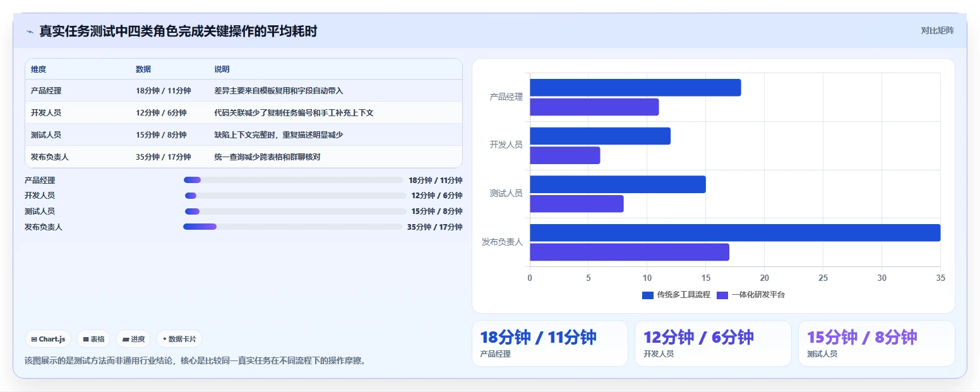Toggle the 一体化研发平台 legend item
Viewport: 980px width, 392px height.
click(751, 295)
